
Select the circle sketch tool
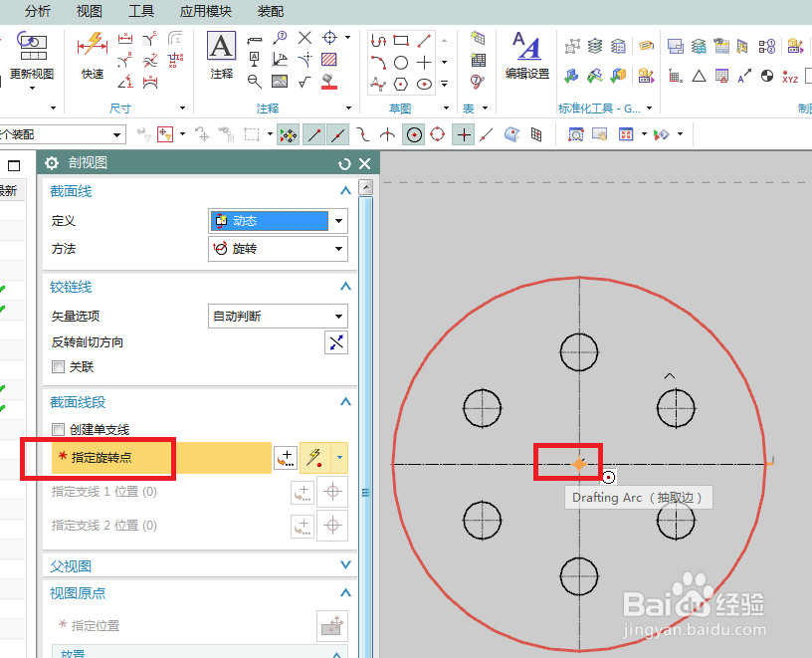click(401, 62)
